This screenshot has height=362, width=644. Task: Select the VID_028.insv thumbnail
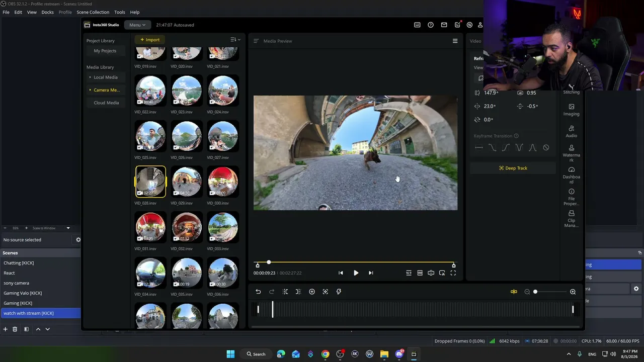[150, 182]
